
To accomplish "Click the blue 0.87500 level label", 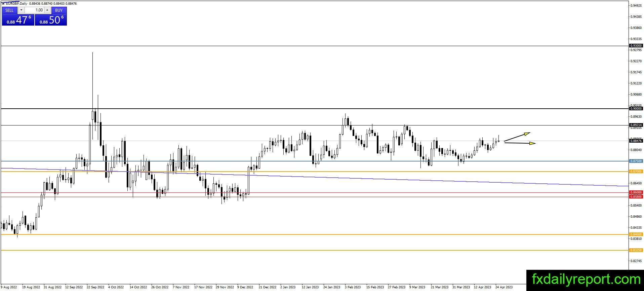I will (x=636, y=161).
